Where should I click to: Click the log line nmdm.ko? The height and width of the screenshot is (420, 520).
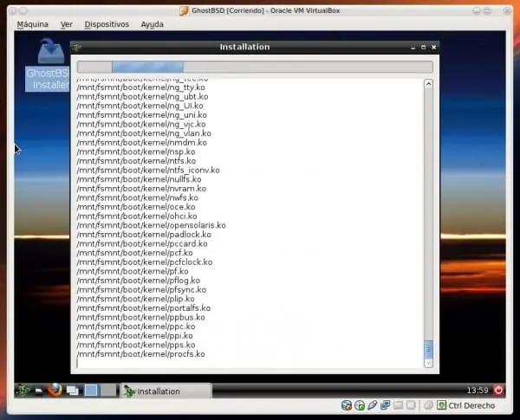(x=141, y=143)
